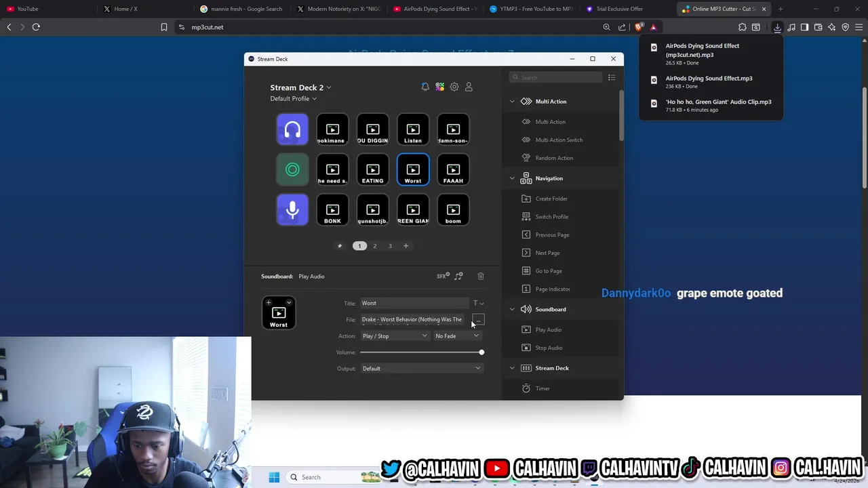Select Switch Profile action

552,217
